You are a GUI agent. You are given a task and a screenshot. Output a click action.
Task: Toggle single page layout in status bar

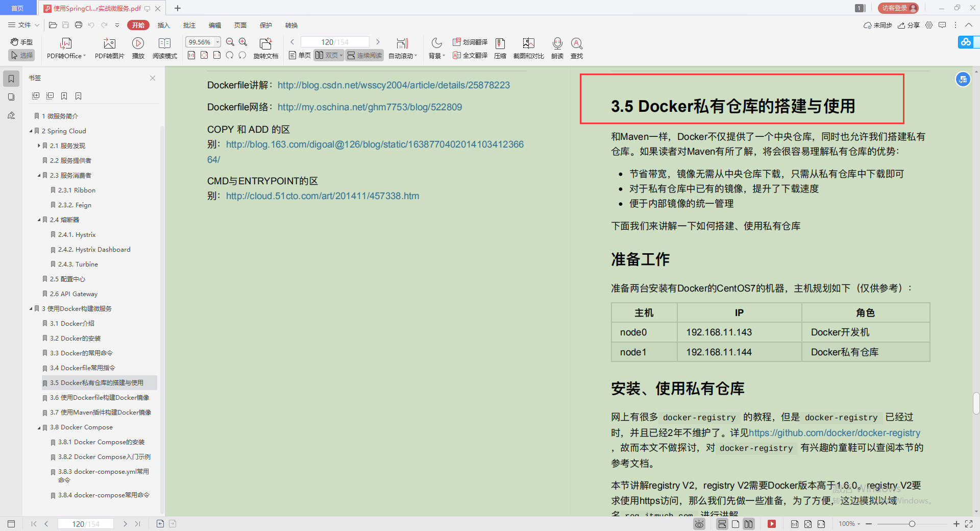(x=736, y=524)
